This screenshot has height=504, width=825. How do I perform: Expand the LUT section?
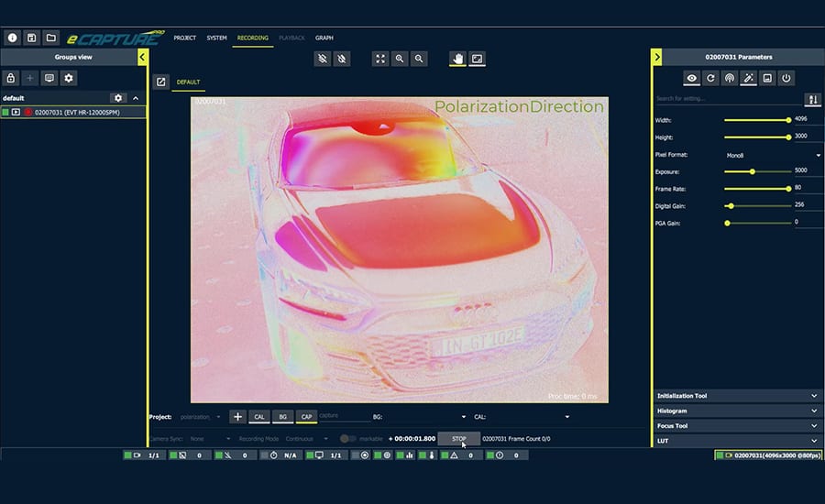(x=737, y=441)
